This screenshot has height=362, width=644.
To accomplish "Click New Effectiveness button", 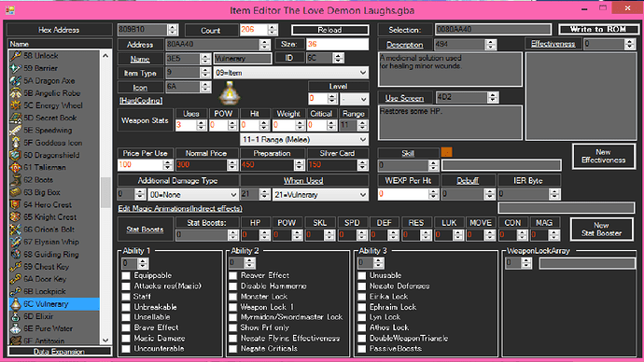I will [x=603, y=156].
